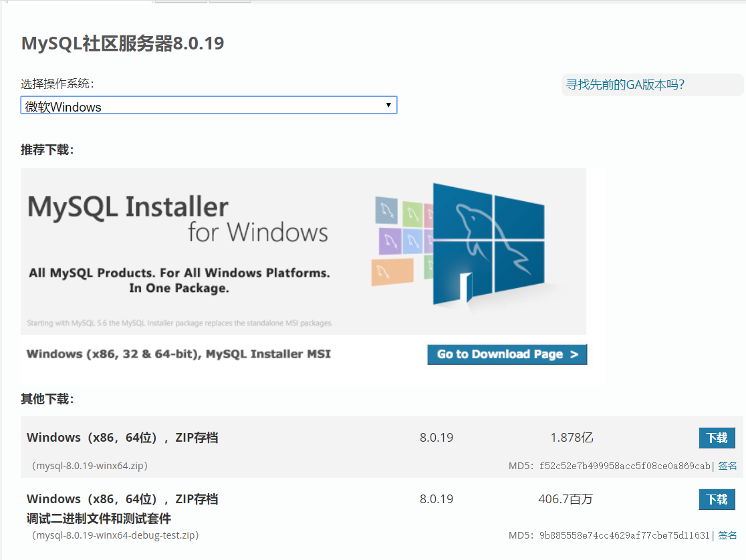Image resolution: width=746 pixels, height=560 pixels.
Task: Click the 8.0.19 version in the debug-test row
Action: click(437, 499)
